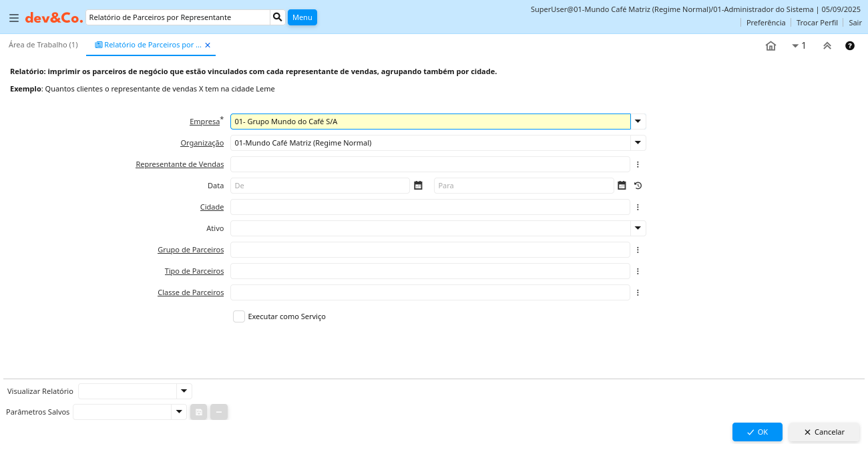Enable Executar como Serviço checkbox
Viewport: 868px width, 450px height.
point(239,316)
